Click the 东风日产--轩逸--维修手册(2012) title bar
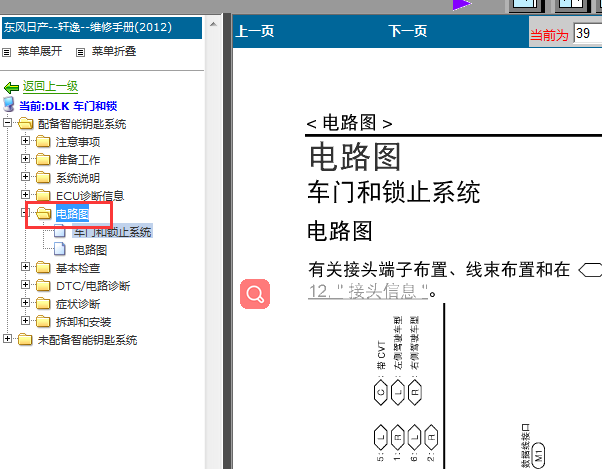The image size is (602, 469). point(102,28)
